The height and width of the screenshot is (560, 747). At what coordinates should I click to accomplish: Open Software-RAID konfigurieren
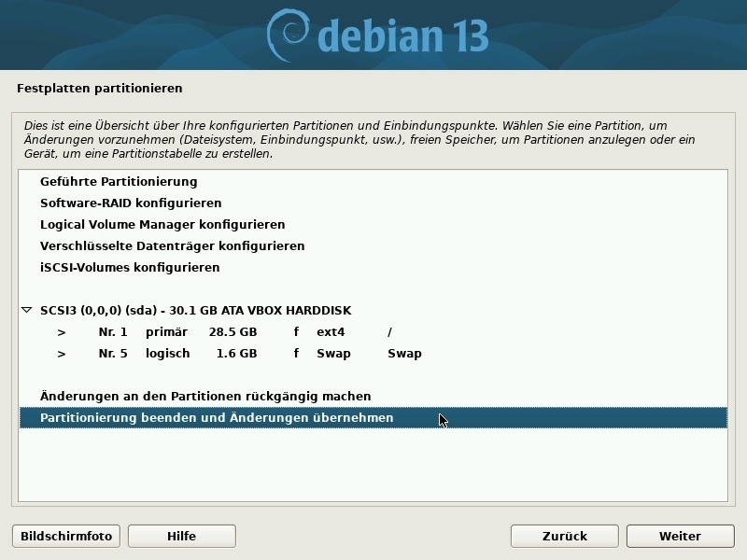[x=373, y=203]
